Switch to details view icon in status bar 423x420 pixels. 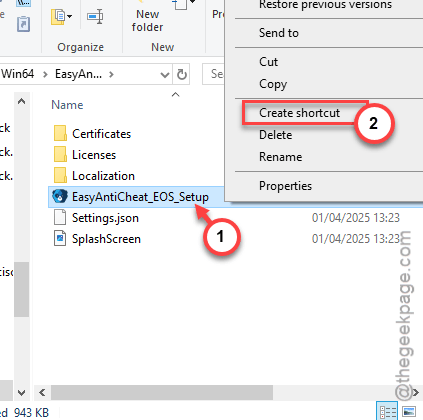point(388,412)
